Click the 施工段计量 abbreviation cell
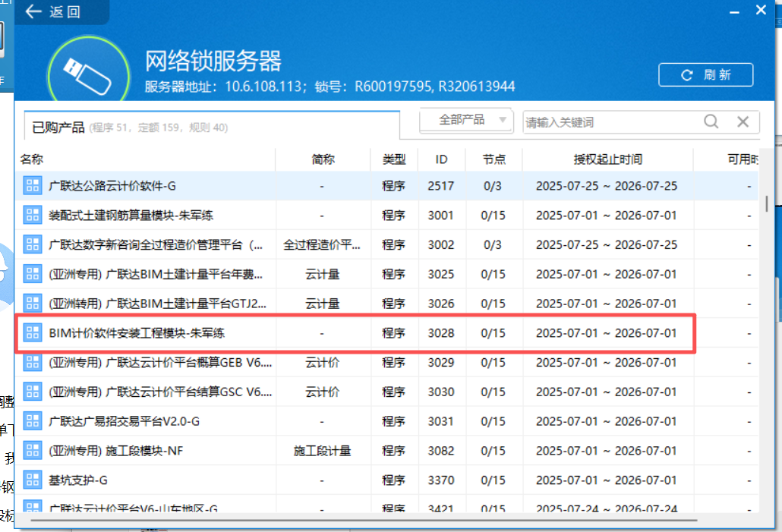The image size is (782, 532). point(322,451)
